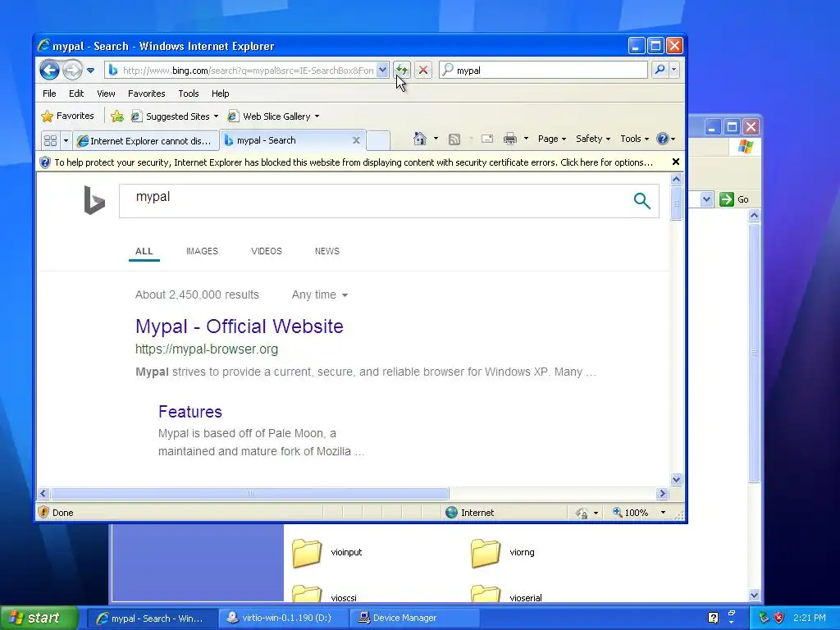
Task: Refresh the page with the green arrows icon
Action: (402, 70)
